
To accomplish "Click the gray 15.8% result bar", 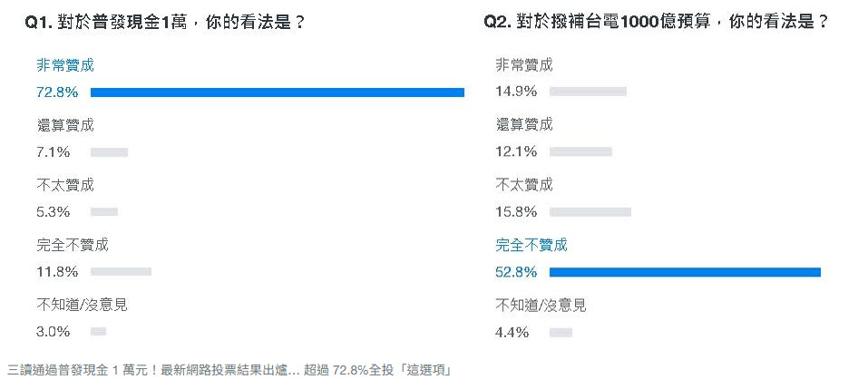I will [x=590, y=212].
